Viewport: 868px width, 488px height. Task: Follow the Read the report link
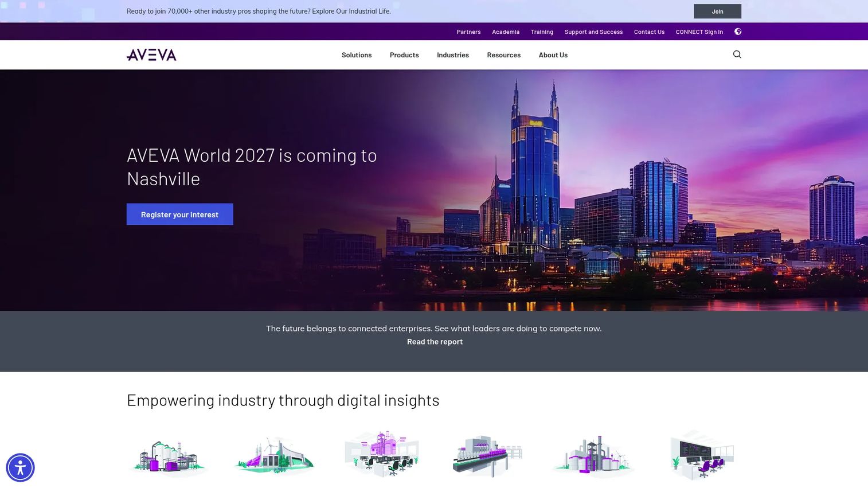[435, 342]
